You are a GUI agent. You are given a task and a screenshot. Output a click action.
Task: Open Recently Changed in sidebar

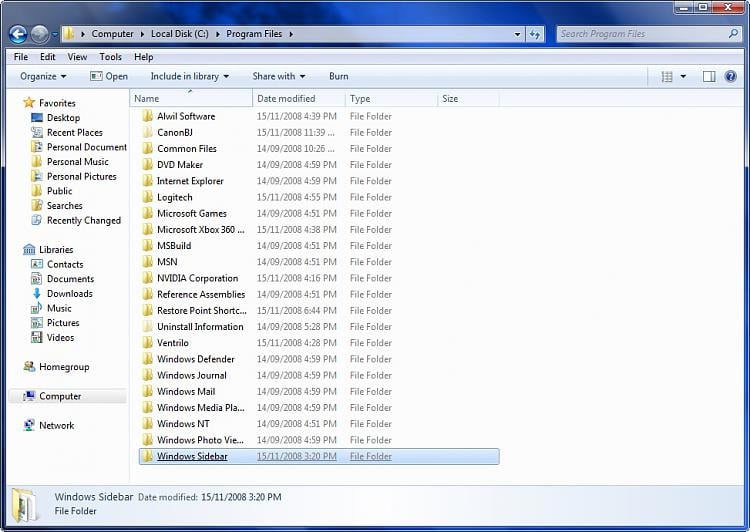point(84,221)
